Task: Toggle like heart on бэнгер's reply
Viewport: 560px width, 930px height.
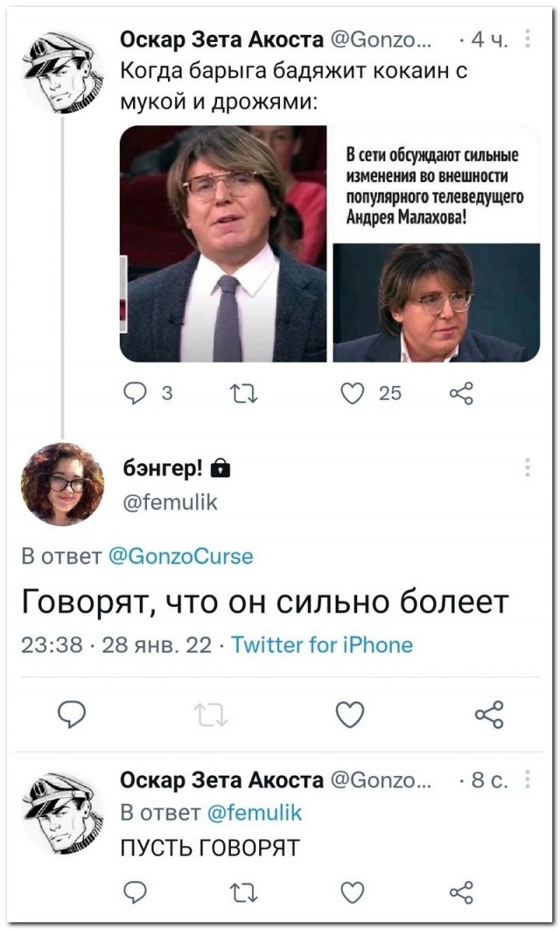Action: (x=349, y=715)
